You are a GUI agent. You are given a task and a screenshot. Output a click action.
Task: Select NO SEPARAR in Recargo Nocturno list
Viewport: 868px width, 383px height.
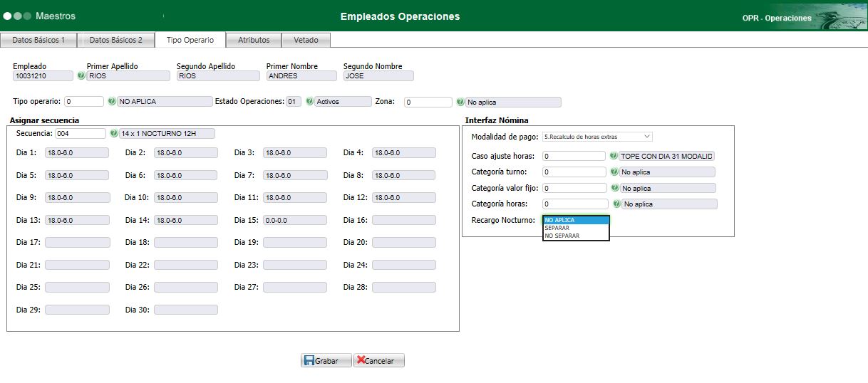(576, 236)
